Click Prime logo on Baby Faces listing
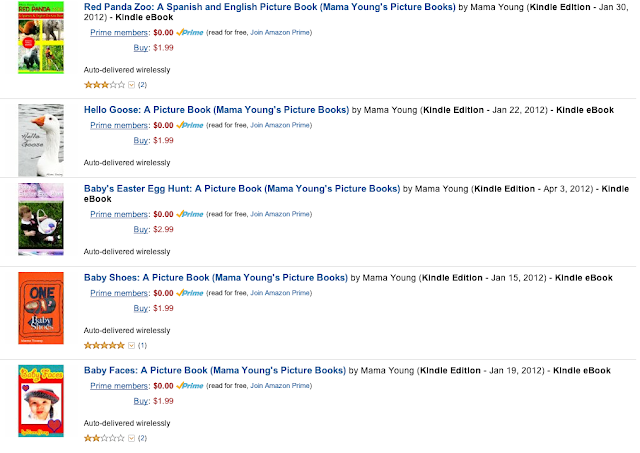Screen dimensions: 640x453 click(191, 385)
